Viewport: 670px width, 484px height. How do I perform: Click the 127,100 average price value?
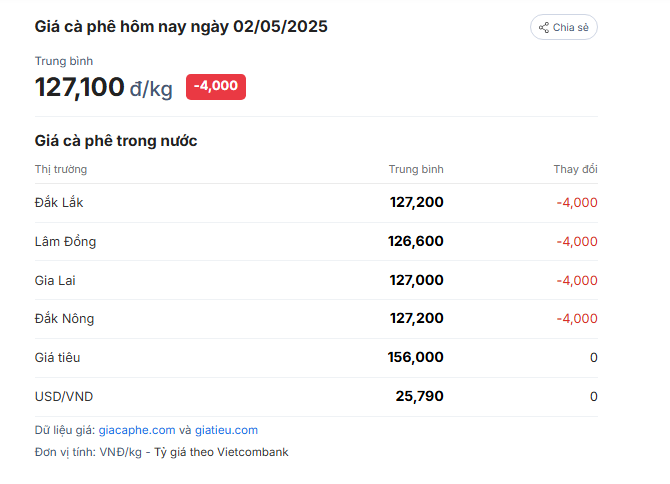coord(79,87)
